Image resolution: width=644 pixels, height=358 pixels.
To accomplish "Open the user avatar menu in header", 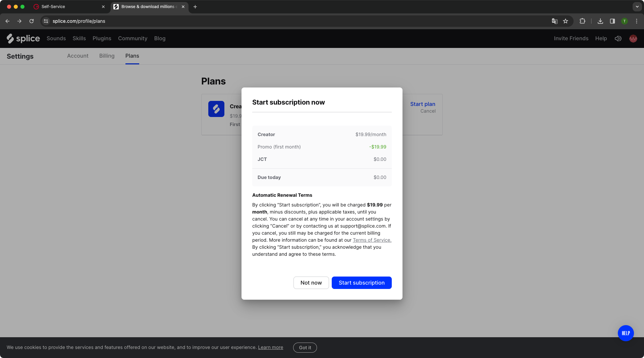I will click(633, 39).
